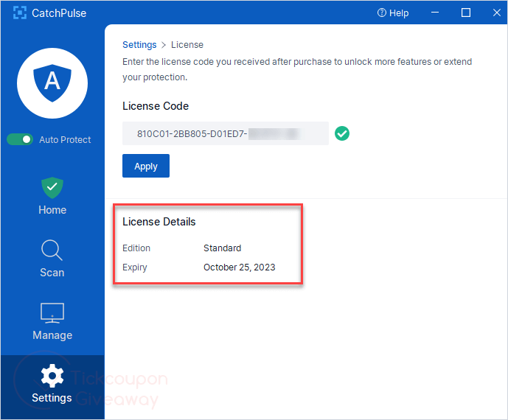This screenshot has height=420, width=508.
Task: Click the License breadcrumb text
Action: (x=187, y=45)
